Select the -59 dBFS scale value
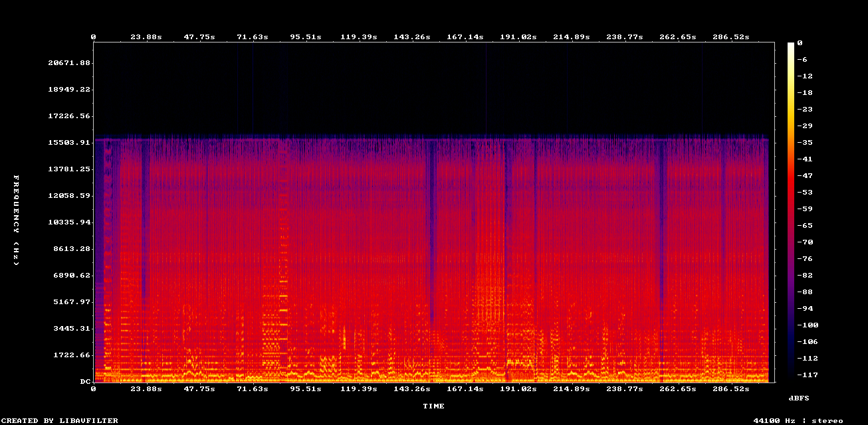The image size is (868, 425). click(805, 209)
